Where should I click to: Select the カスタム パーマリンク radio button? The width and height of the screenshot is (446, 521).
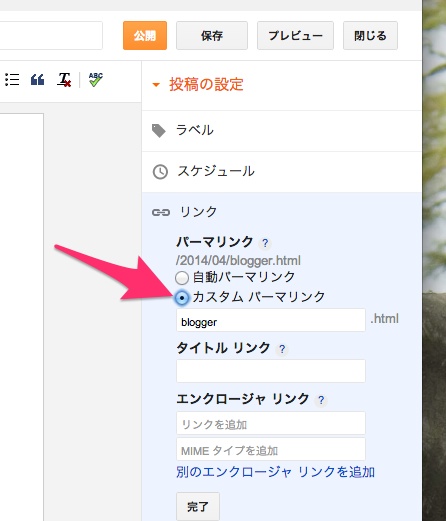pyautogui.click(x=182, y=297)
